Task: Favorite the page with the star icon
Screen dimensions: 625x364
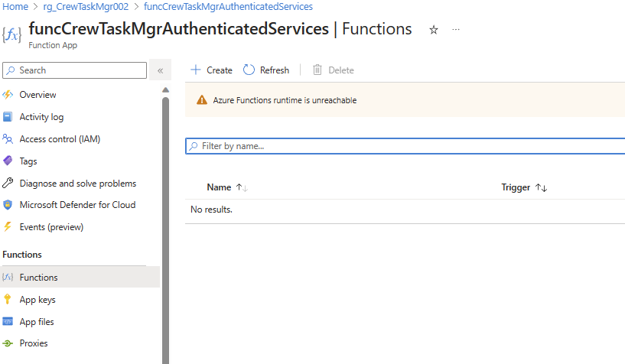Action: pos(434,30)
